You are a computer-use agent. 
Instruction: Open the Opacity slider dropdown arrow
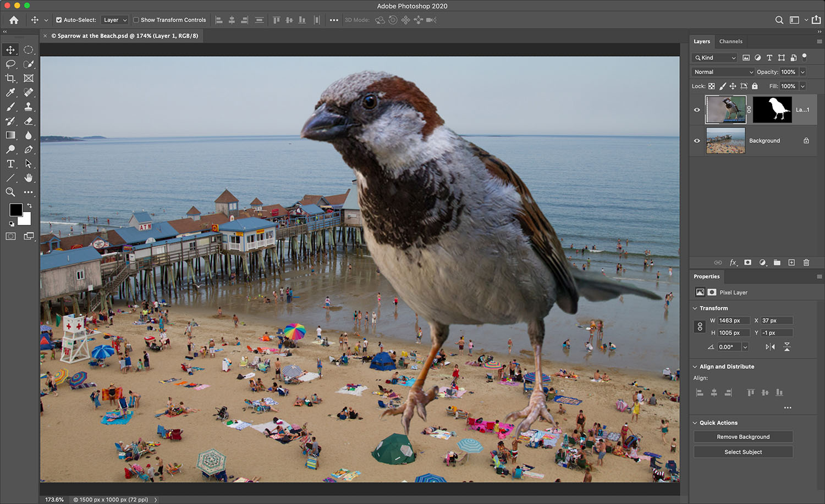pos(802,72)
